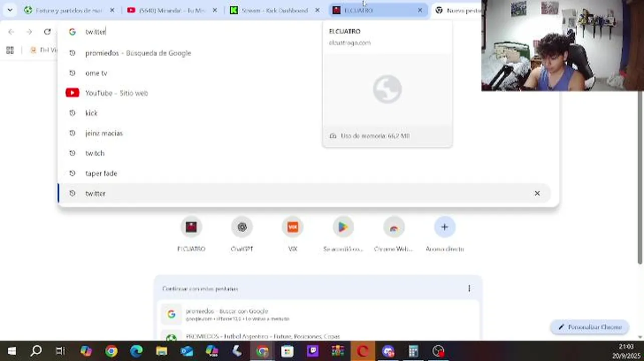Open Twitch app from the taskbar
The width and height of the screenshot is (644, 361).
(312, 351)
